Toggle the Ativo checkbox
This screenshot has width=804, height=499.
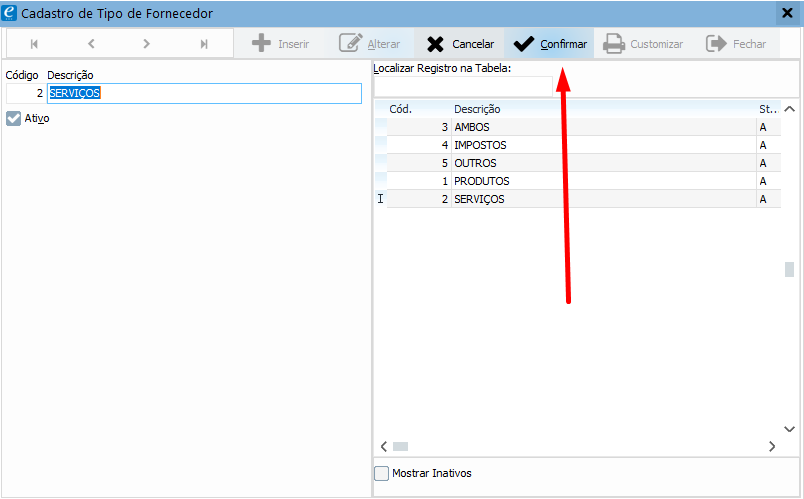coord(14,118)
